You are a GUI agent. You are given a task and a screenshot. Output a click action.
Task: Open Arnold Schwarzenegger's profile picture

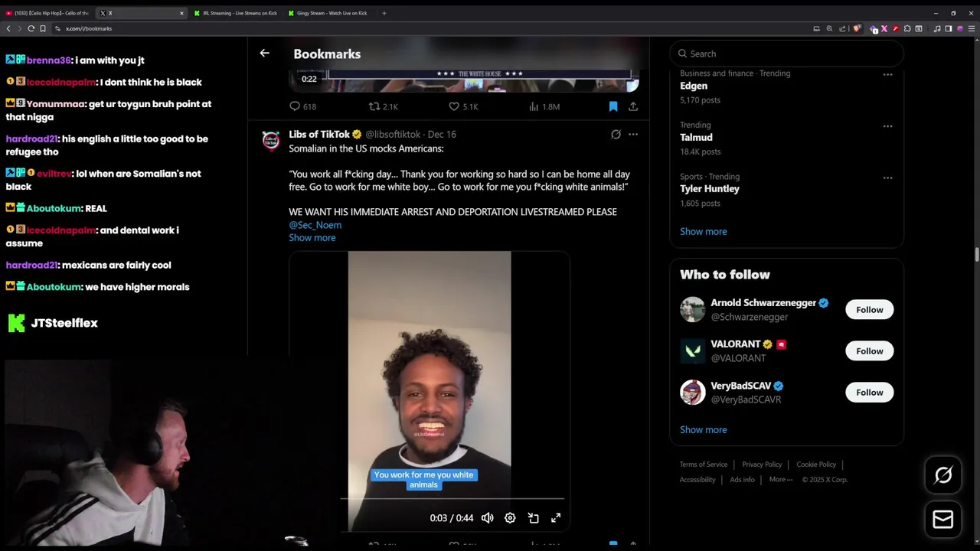692,309
